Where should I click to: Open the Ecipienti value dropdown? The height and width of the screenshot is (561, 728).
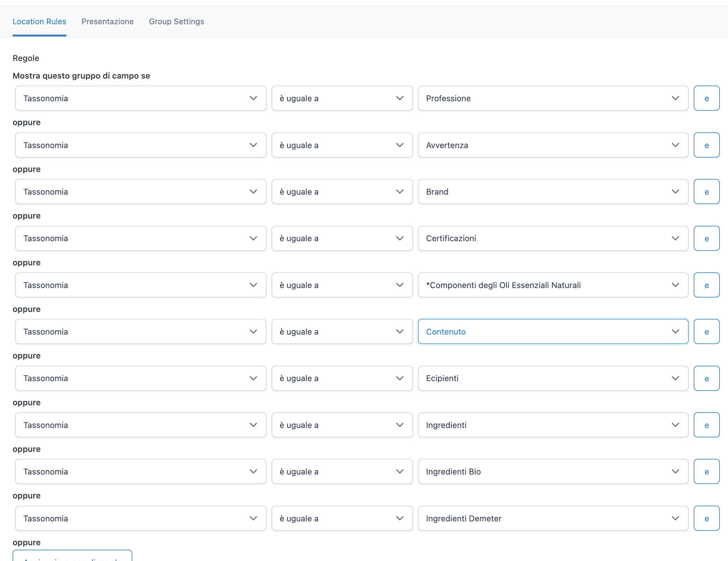(x=553, y=378)
